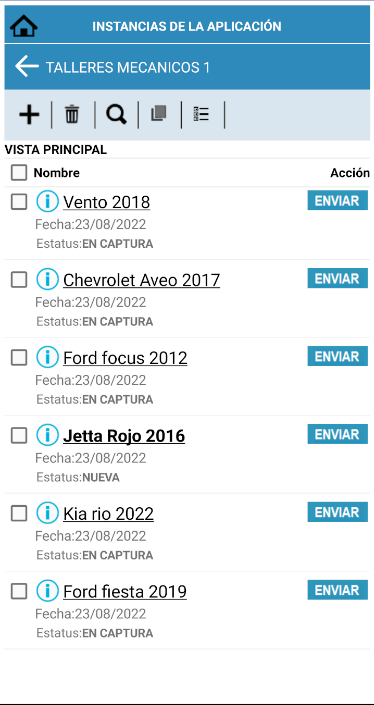
Task: Open the Kia rio 2022 record
Action: click(x=108, y=513)
